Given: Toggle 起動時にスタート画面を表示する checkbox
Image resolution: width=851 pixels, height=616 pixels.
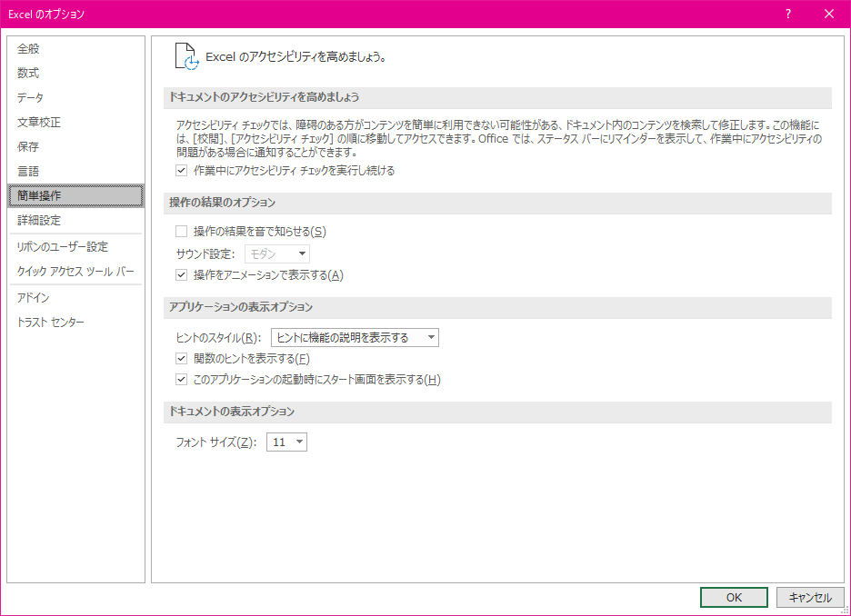Looking at the screenshot, I should point(181,380).
